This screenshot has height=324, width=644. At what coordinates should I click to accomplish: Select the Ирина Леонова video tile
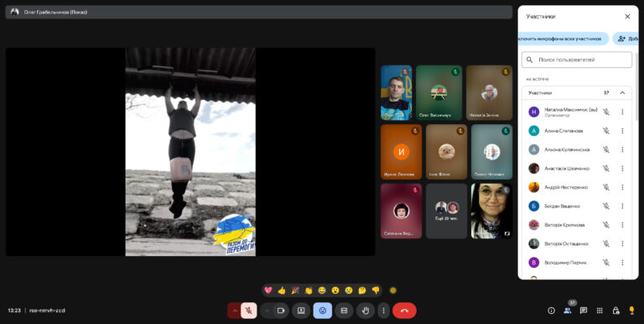tap(401, 152)
